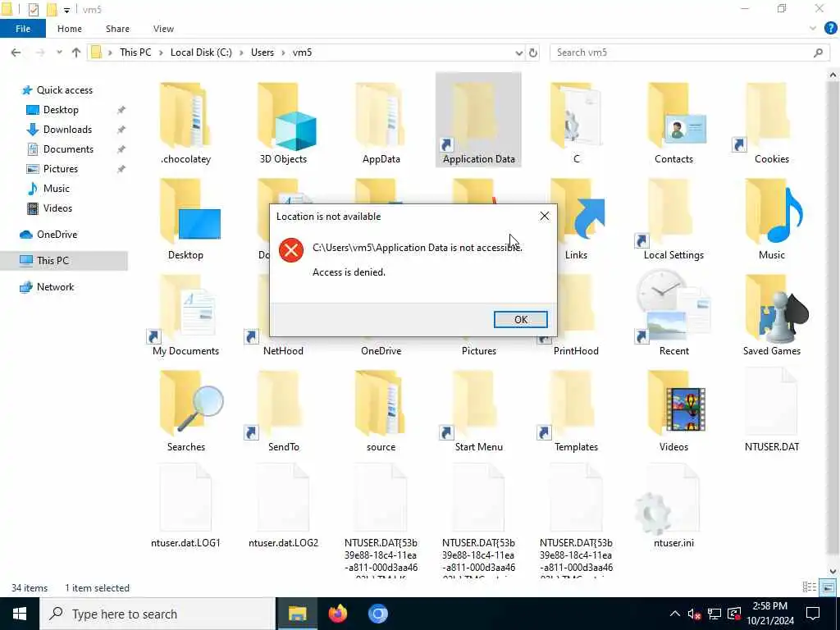The image size is (840, 630).
Task: Select the Desktop folder in the file list
Action: pyautogui.click(x=186, y=218)
